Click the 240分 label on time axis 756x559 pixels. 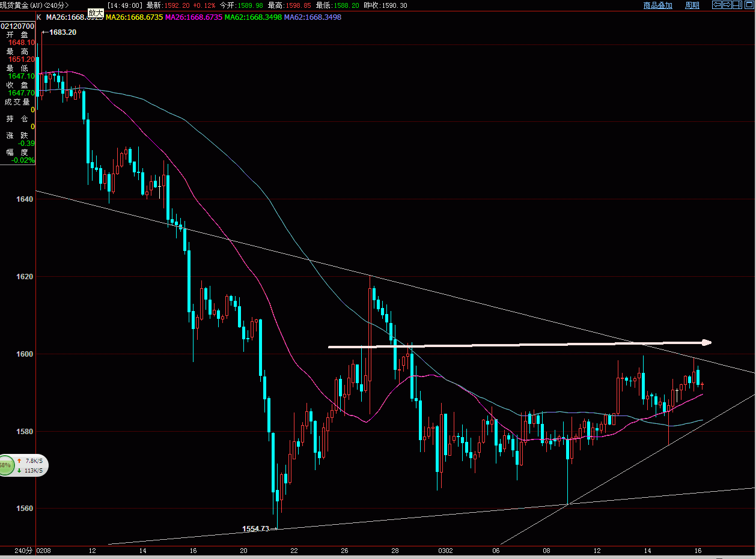click(x=22, y=551)
